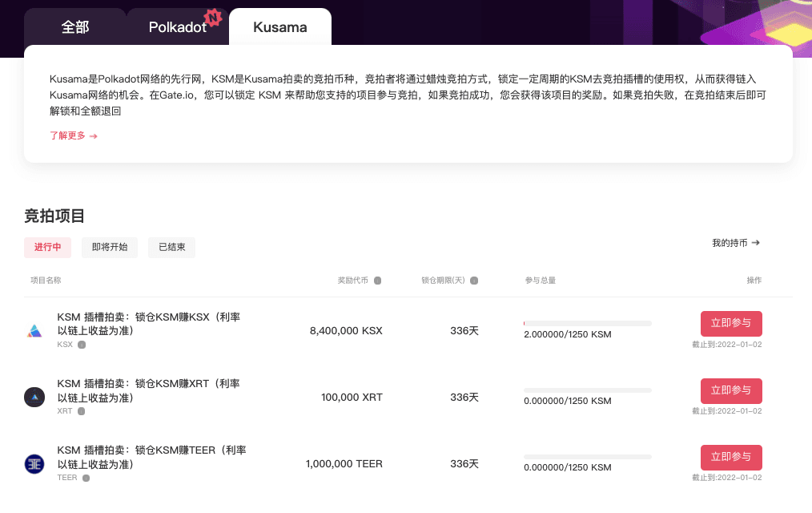Click the N badge on Polkadot tab
812x513 pixels.
point(213,18)
